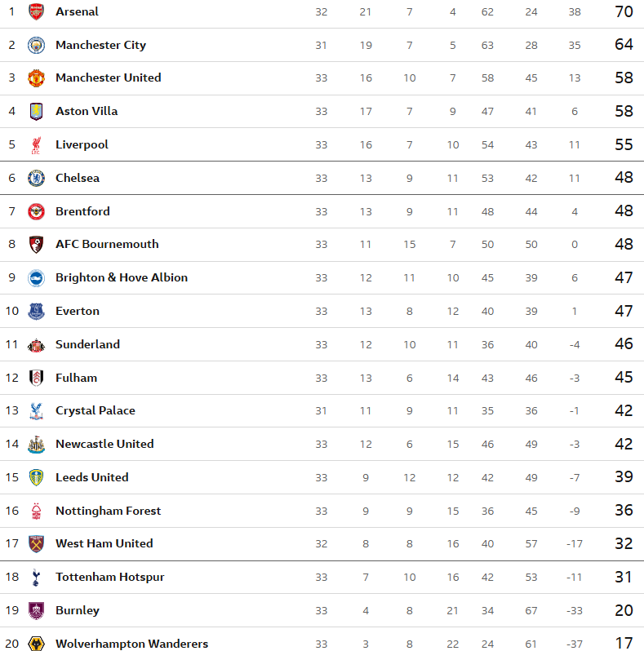Click the Everton crest icon
644x651 pixels.
coord(36,311)
